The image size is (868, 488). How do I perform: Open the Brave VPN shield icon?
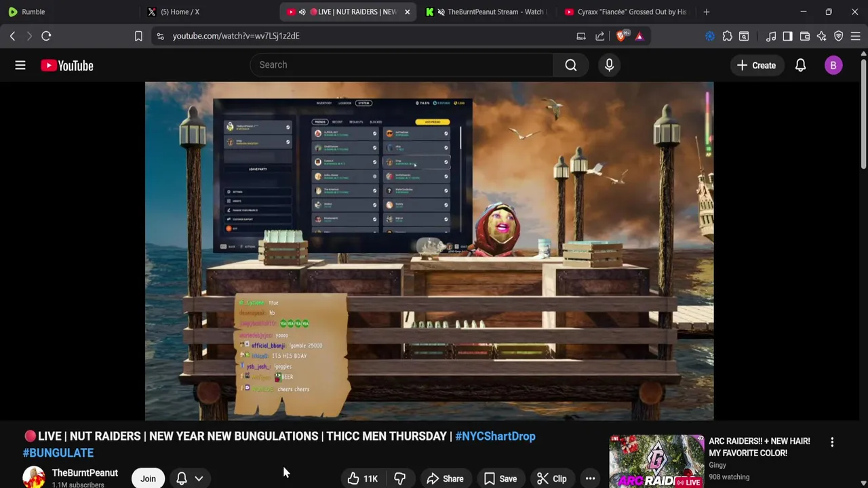tap(838, 36)
